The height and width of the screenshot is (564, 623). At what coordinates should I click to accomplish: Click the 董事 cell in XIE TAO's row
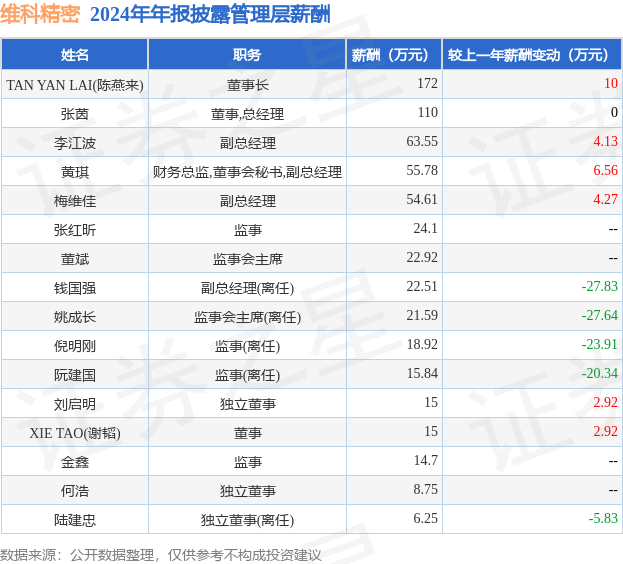pos(247,433)
